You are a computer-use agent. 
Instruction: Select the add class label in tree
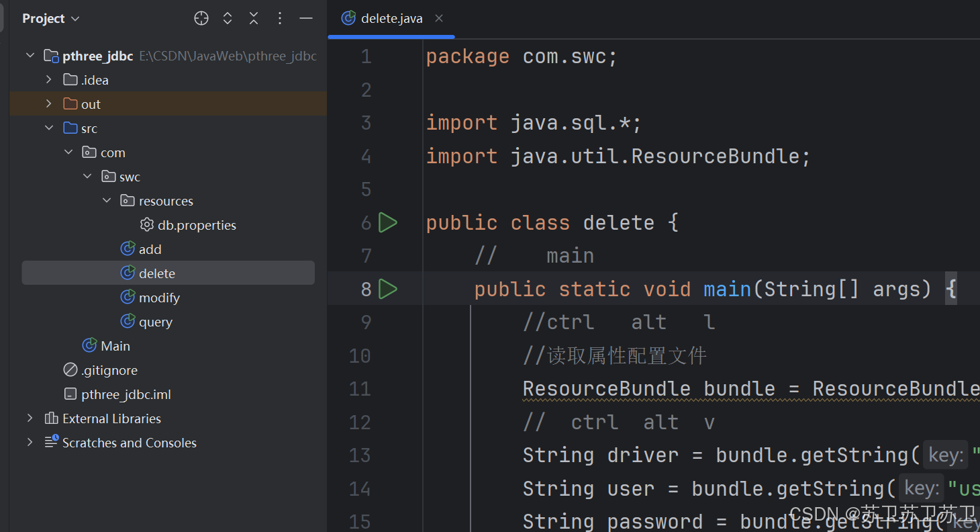point(150,249)
